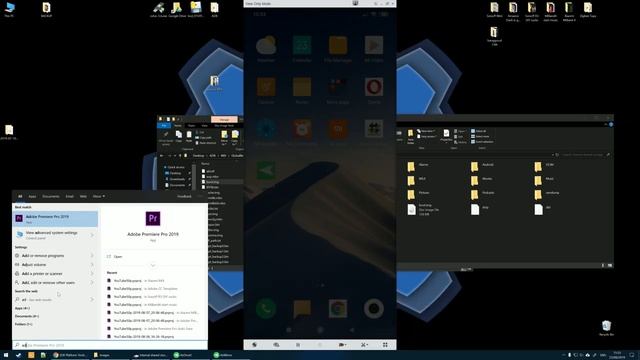Open the green paper-plane app on the phone
The height and width of the screenshot is (360, 640).
click(x=266, y=170)
